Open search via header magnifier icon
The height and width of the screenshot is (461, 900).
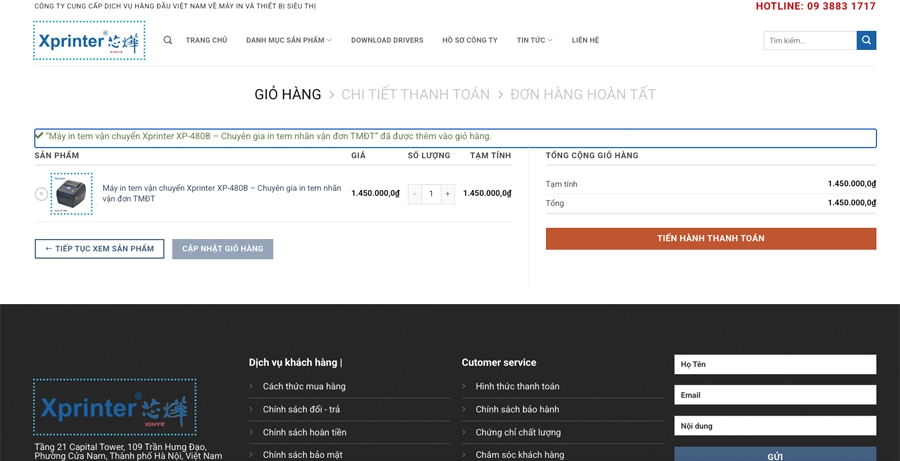coord(168,40)
